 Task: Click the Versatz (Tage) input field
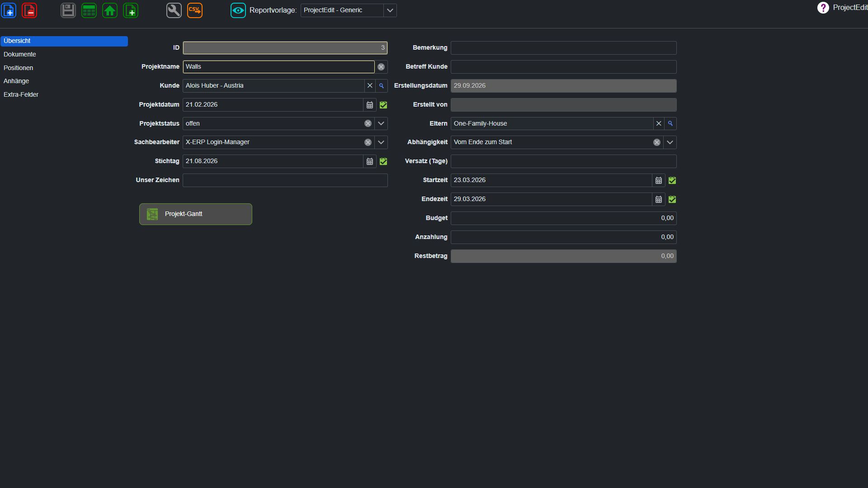(564, 161)
